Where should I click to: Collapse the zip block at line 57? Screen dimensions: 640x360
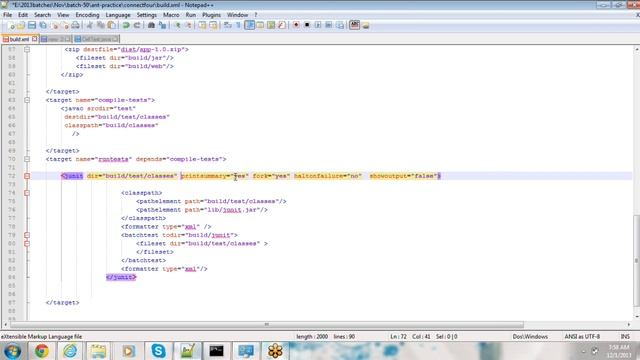pos(27,49)
